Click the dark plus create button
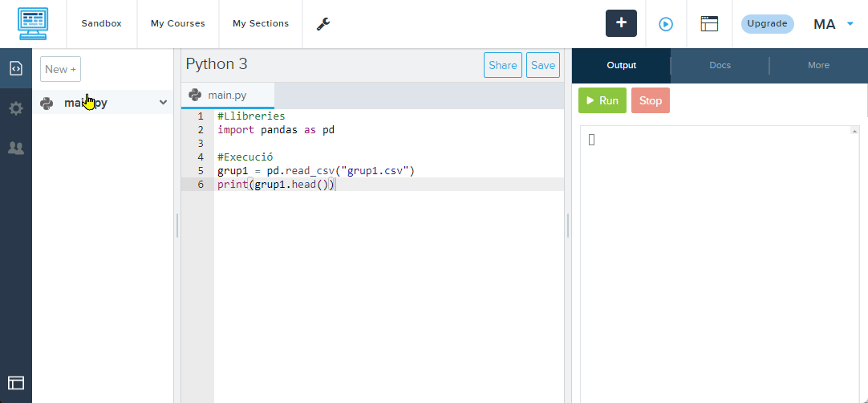 coord(621,23)
